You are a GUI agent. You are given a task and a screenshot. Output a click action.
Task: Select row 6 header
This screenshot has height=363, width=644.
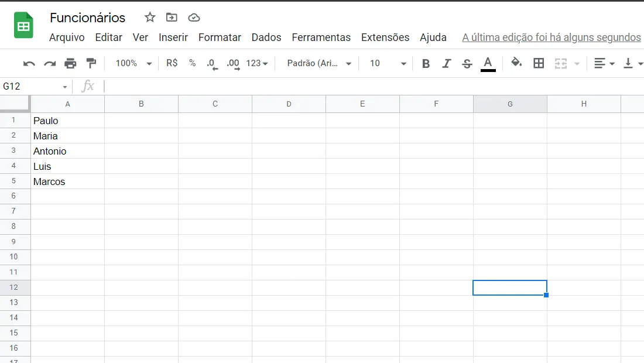click(x=15, y=196)
